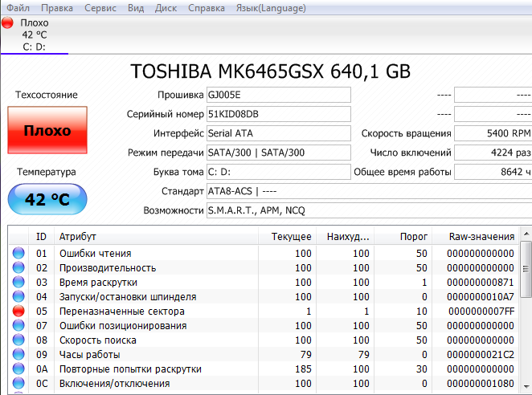Select the Часы работы row

tap(264, 355)
